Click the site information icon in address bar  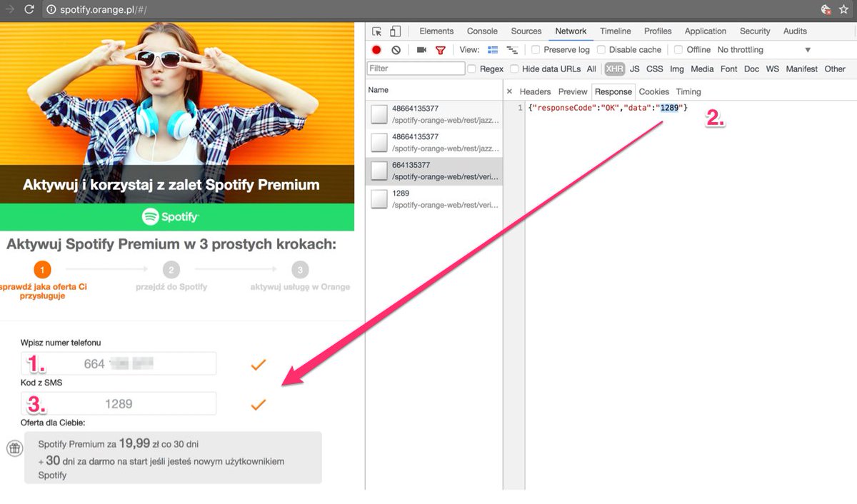(x=51, y=9)
